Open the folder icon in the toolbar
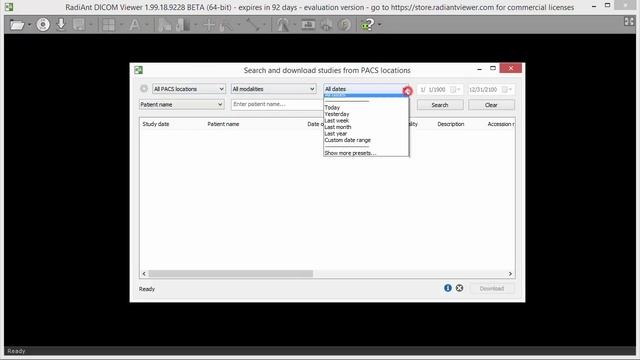 (x=16, y=25)
